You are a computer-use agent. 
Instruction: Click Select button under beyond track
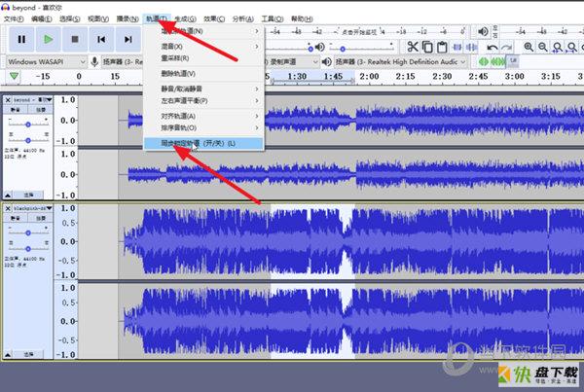(28, 196)
